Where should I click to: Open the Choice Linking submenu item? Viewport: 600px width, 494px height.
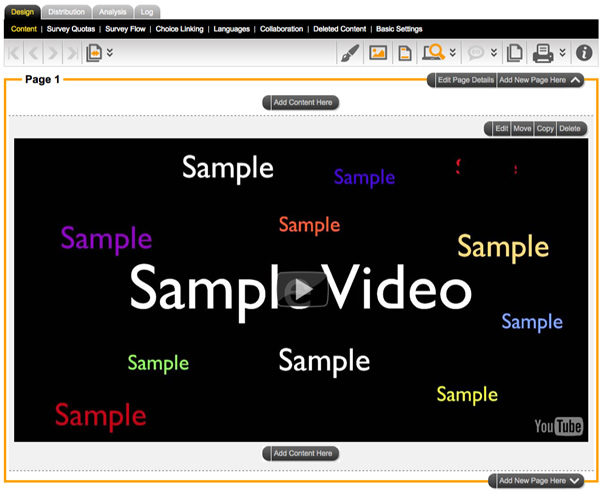[x=179, y=29]
